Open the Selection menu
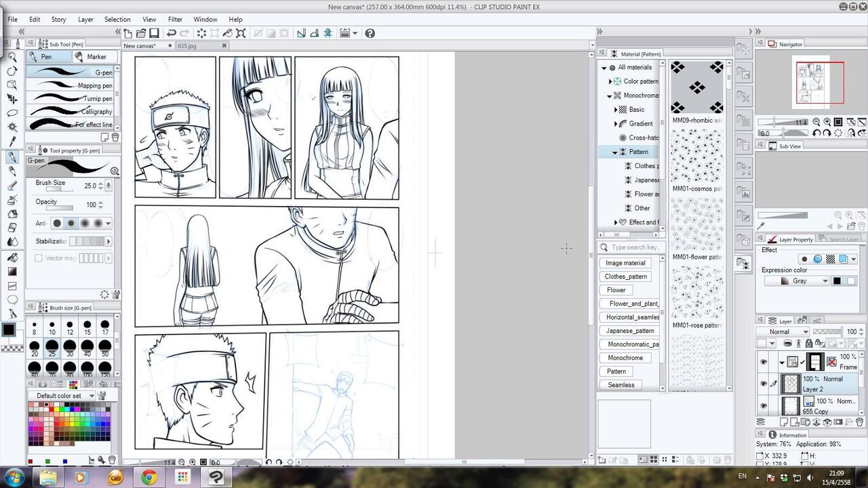Screen dimensions: 868x488 pos(117,20)
